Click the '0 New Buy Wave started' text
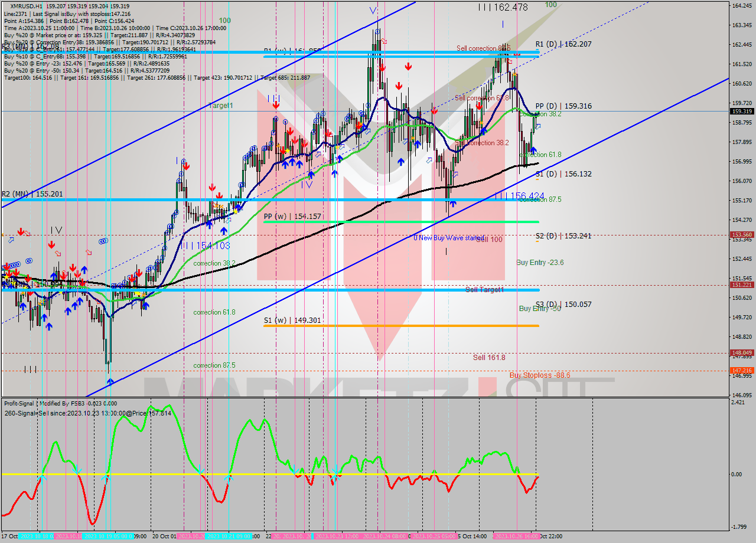Viewport: 756px width, 543px height. [448, 237]
